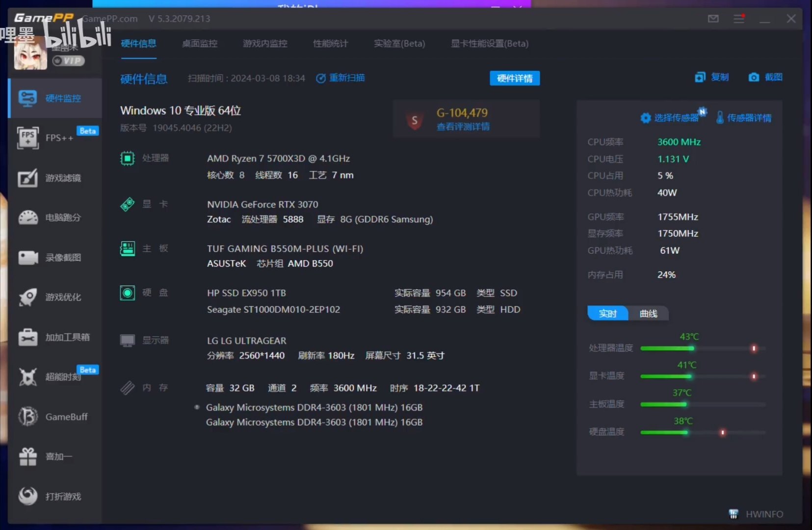The image size is (812, 530).
Task: Open the hamburger menu in title bar
Action: pos(739,19)
